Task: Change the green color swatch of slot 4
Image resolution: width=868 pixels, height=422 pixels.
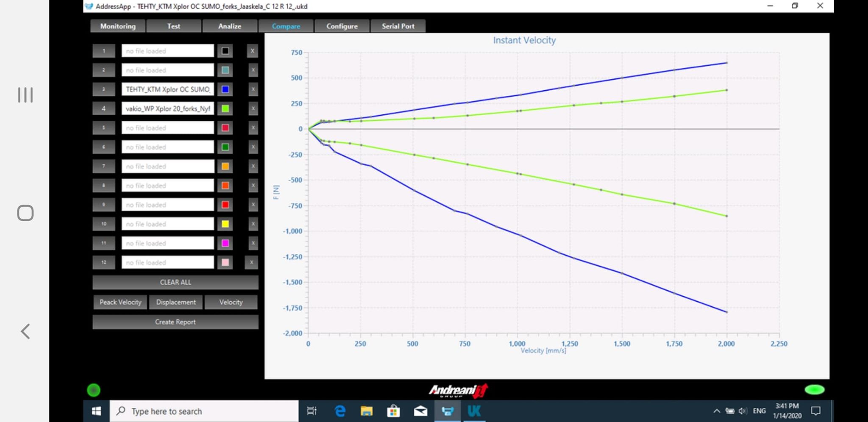Action: coord(225,108)
